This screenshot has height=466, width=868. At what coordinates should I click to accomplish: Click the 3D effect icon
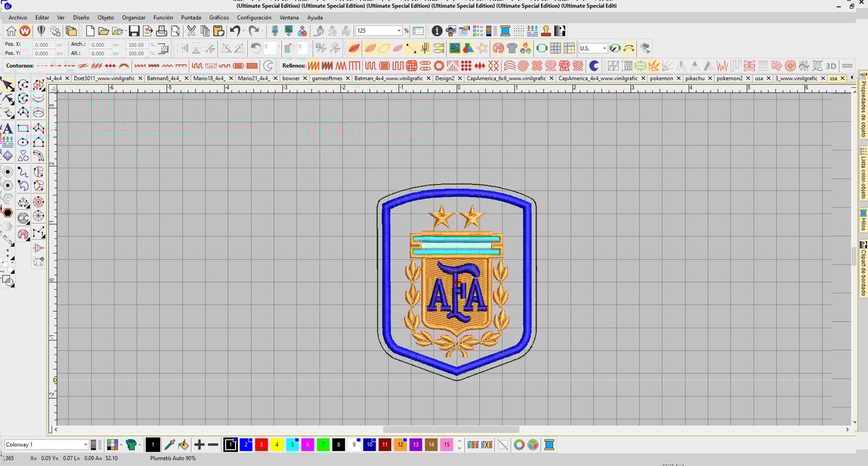click(831, 65)
